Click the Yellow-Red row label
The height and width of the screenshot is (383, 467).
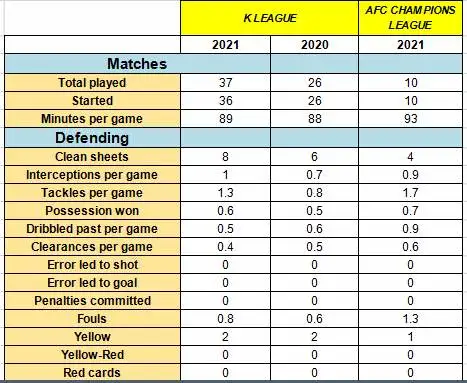coord(92,355)
